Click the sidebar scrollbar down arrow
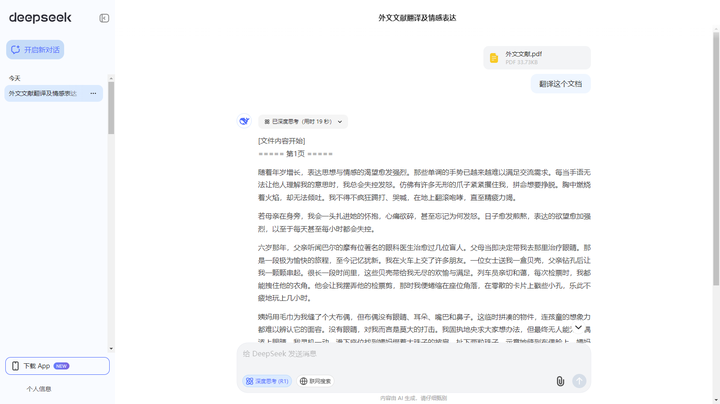 tap(111, 348)
